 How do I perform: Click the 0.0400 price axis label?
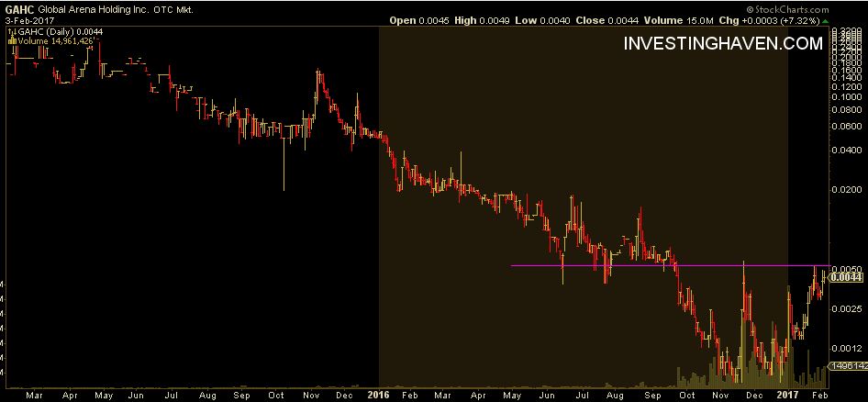(x=846, y=150)
